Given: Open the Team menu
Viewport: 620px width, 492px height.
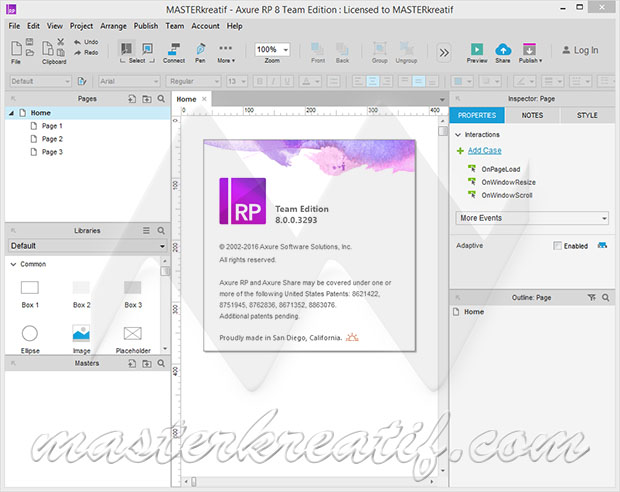Looking at the screenshot, I should [175, 26].
